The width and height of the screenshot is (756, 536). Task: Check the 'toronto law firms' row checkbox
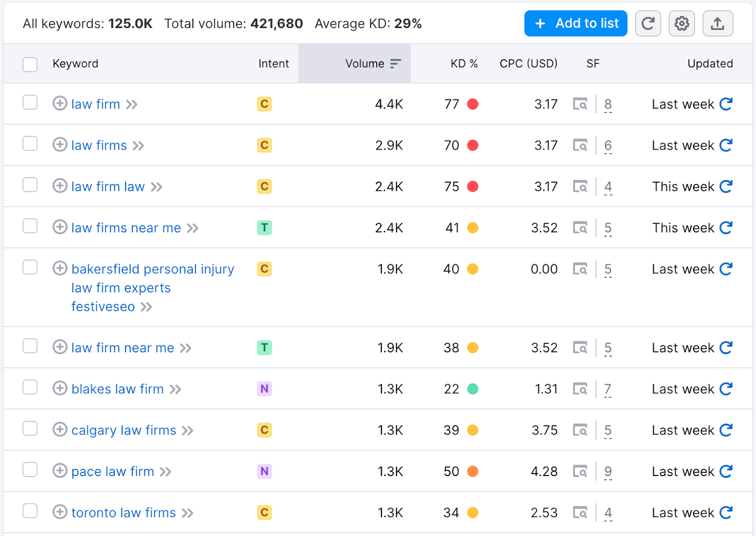click(30, 511)
